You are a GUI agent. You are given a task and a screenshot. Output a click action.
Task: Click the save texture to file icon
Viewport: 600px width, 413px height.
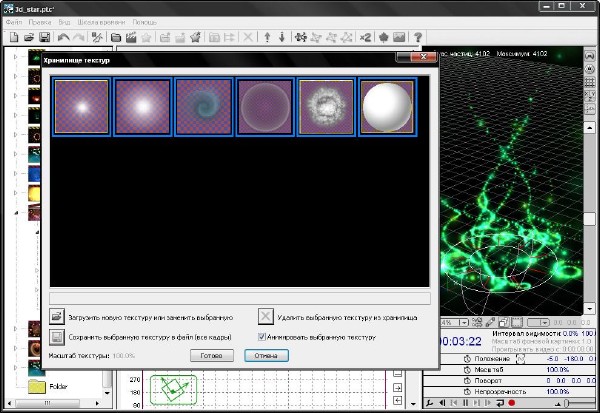tap(56, 338)
